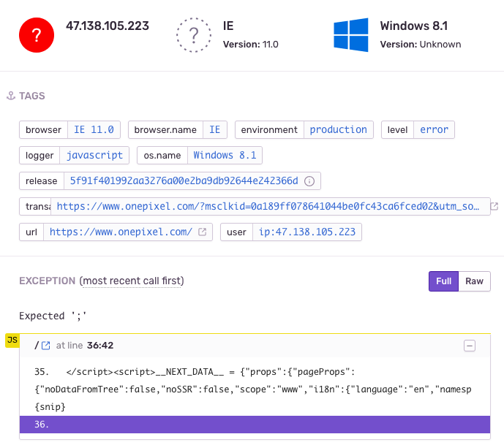
Task: Open the transaction onepixel.com msclkid URL
Action: 268,207
